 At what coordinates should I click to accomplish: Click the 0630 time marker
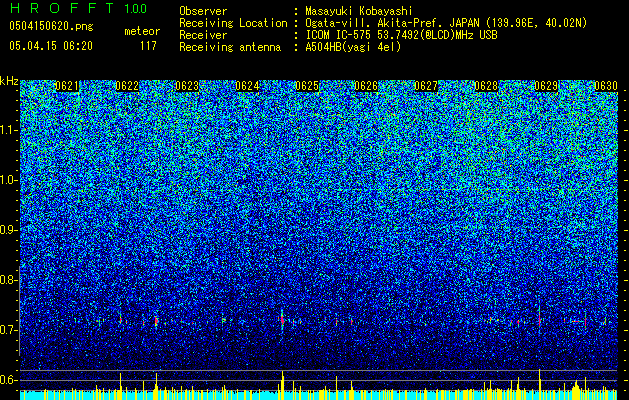coord(606,86)
